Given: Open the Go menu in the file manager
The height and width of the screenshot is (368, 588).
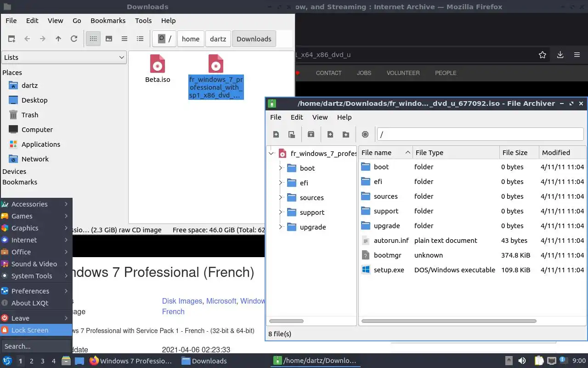Looking at the screenshot, I should [x=77, y=21].
